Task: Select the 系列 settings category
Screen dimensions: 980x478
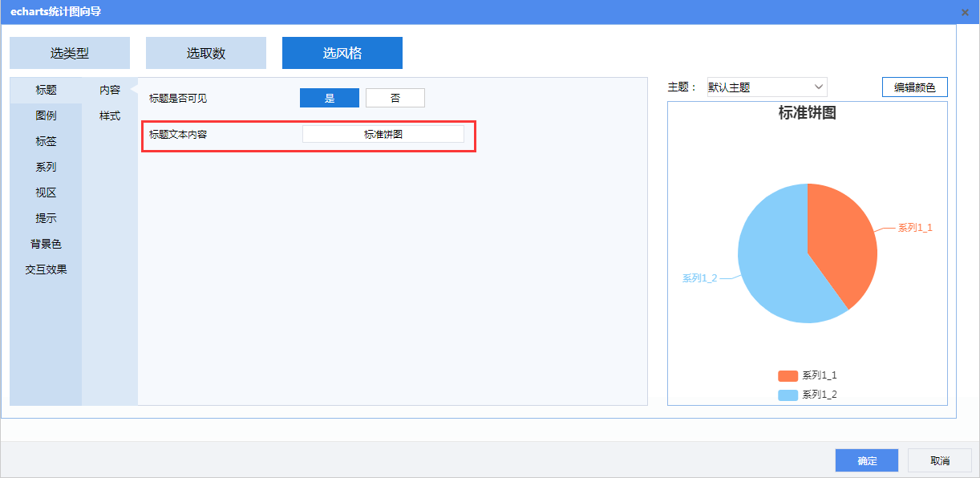Action: 46,167
